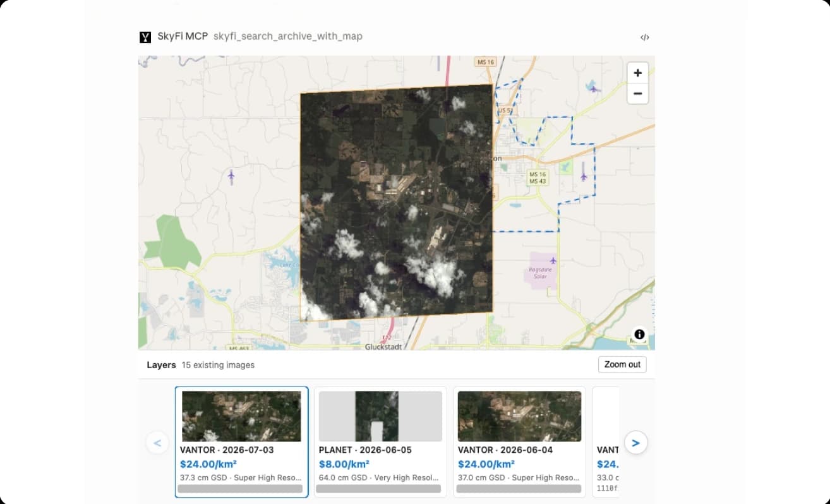
Task: Click the Gluckstadt town label on the map
Action: pos(383,347)
